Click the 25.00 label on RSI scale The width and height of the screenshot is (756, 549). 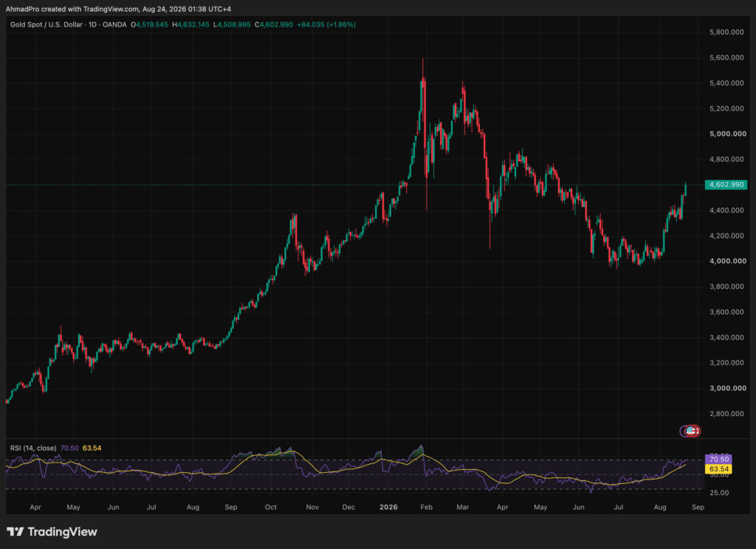pos(719,493)
